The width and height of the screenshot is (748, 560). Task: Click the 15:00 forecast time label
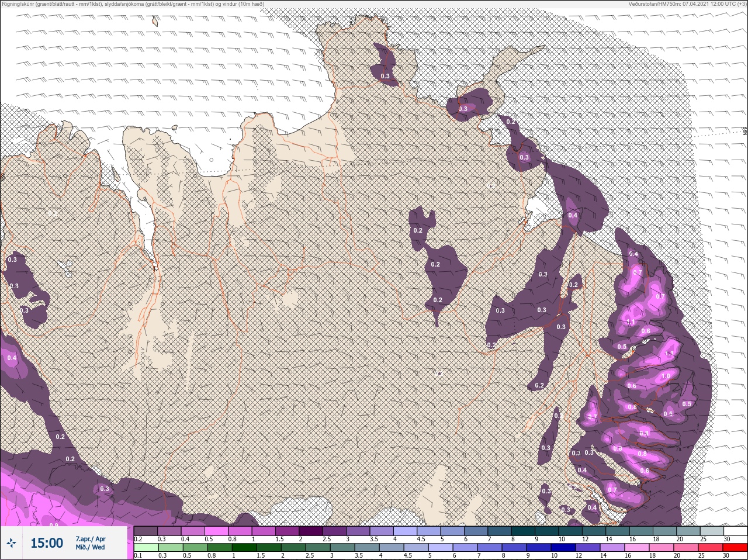tap(47, 543)
